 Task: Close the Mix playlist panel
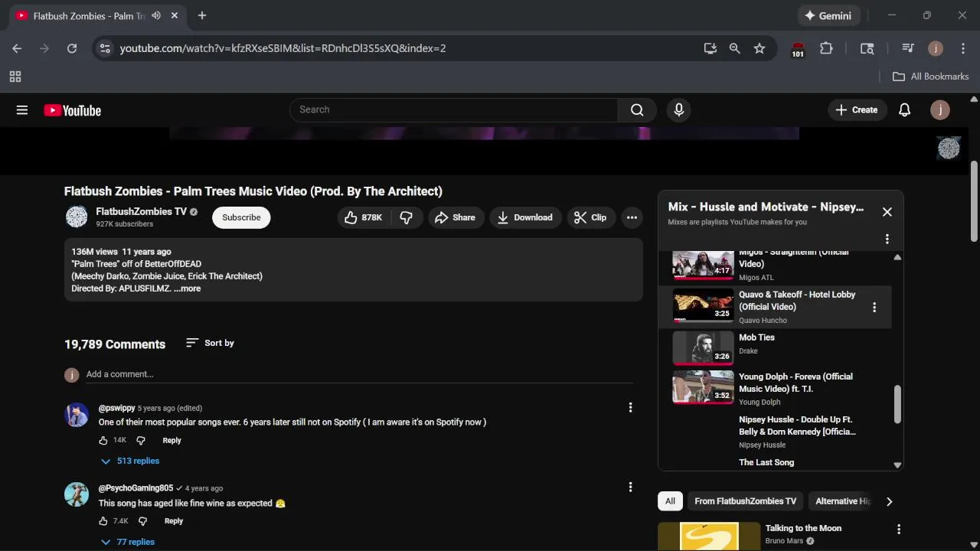pyautogui.click(x=887, y=212)
